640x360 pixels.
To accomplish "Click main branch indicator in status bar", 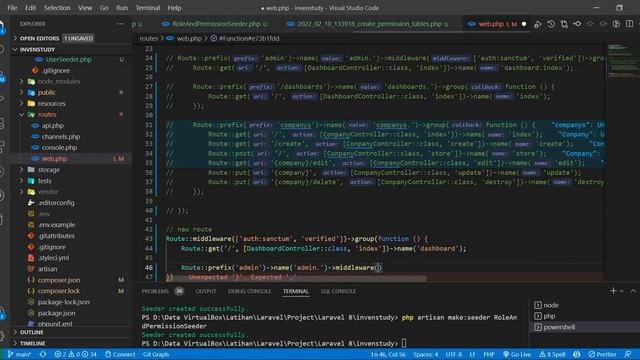I will pyautogui.click(x=19, y=354).
